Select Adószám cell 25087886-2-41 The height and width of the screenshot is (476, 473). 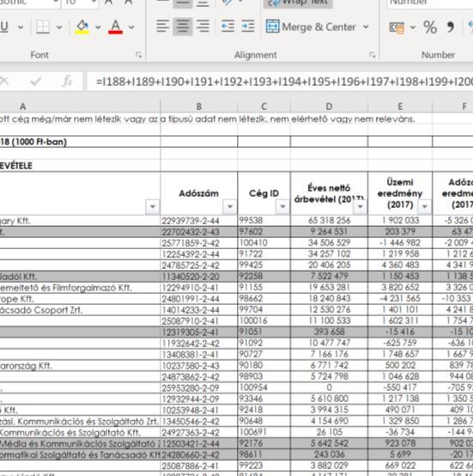point(199,466)
